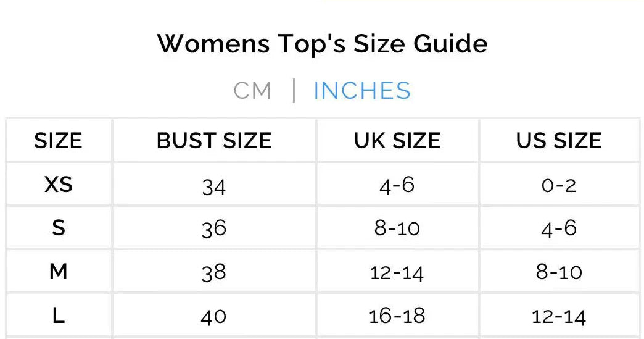
Task: Click the SIZE column header
Action: (x=58, y=141)
